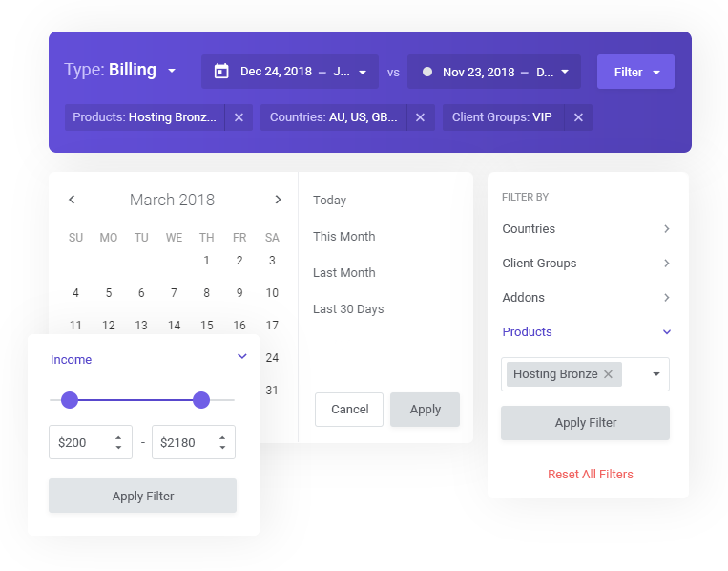728x571 pixels.
Task: Remove the Products: Hosting Bronze filter tag
Action: pyautogui.click(x=239, y=117)
